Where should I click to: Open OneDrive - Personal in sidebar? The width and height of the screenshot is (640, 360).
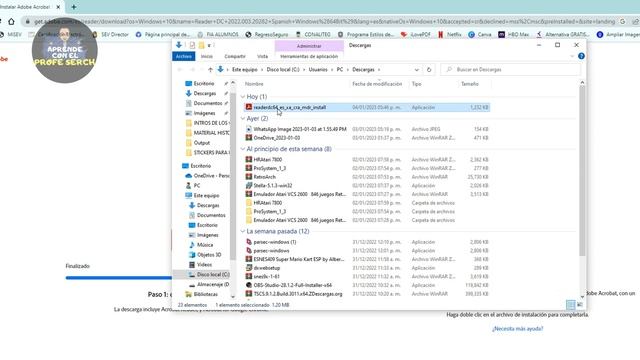point(207,176)
